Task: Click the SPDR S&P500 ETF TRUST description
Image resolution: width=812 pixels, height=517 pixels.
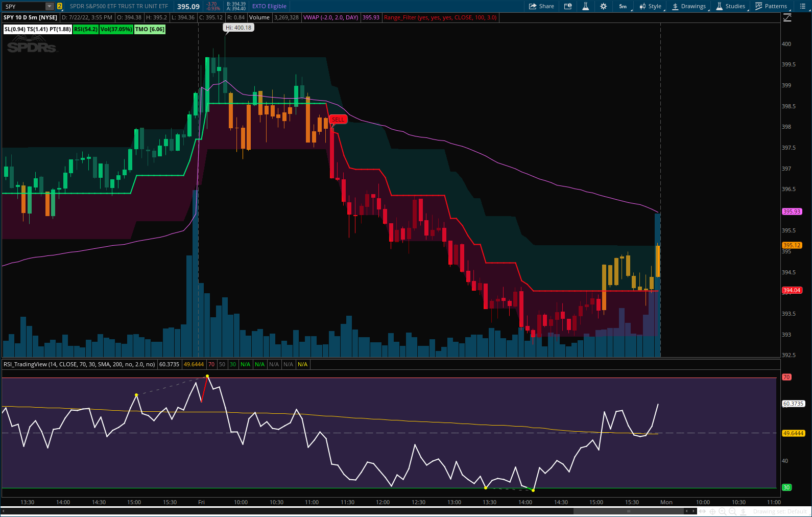Action: tap(119, 6)
